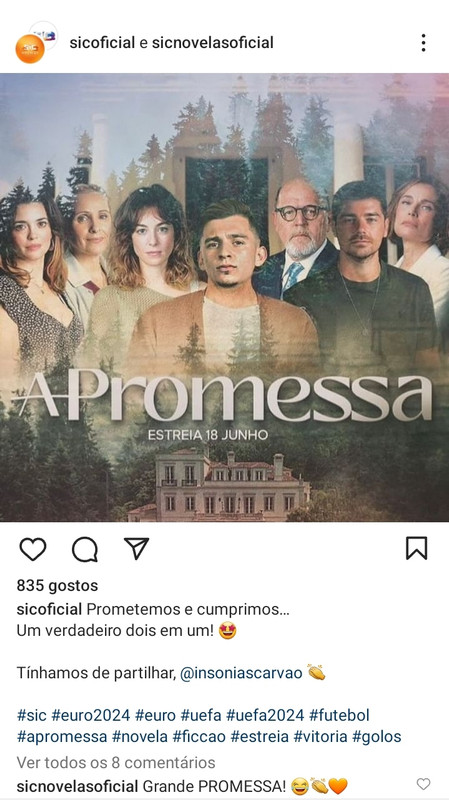Open the #apromessa hashtag

[x=62, y=737]
